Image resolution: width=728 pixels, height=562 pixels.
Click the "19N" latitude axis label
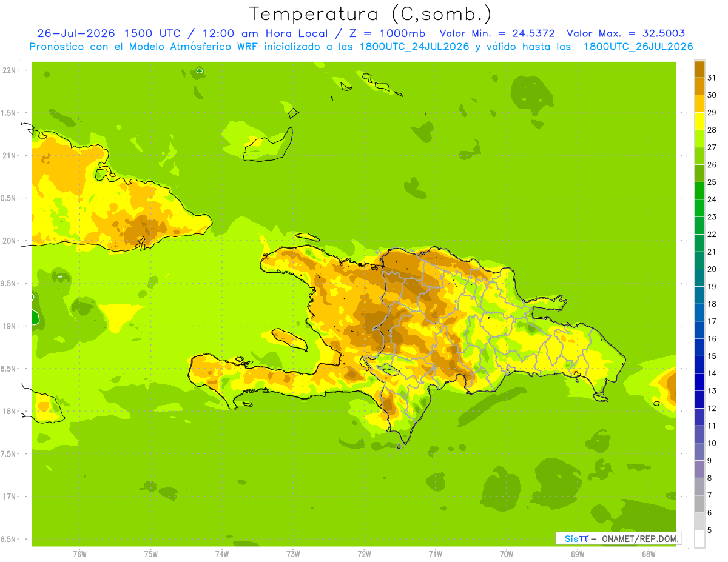[8, 326]
